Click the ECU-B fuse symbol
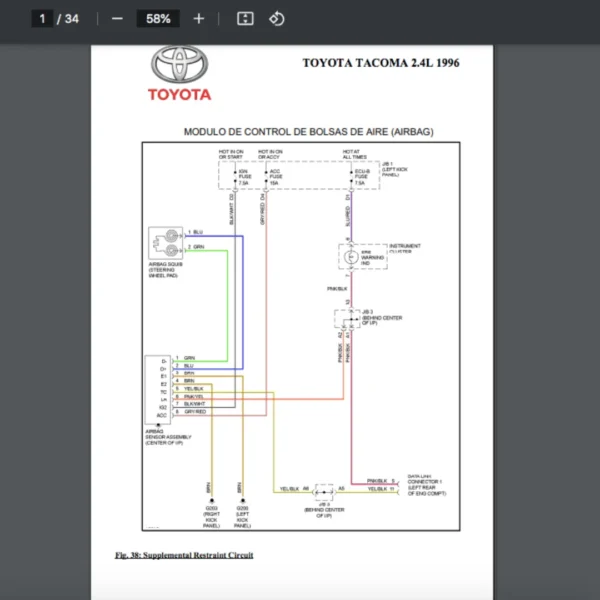Image resolution: width=600 pixels, height=600 pixels. (x=350, y=176)
